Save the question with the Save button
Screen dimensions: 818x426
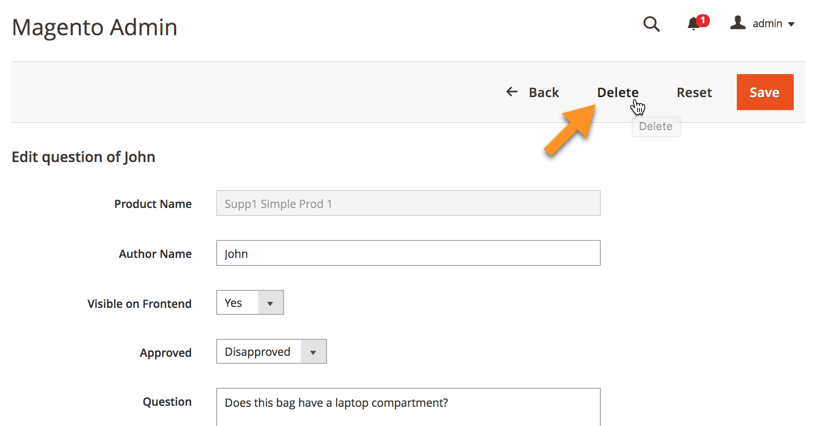(x=764, y=92)
